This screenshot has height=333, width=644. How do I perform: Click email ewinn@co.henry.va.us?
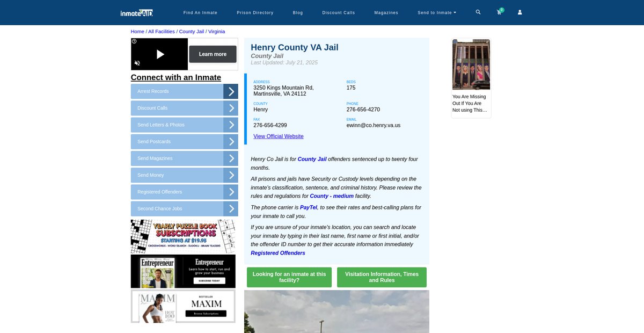click(374, 125)
